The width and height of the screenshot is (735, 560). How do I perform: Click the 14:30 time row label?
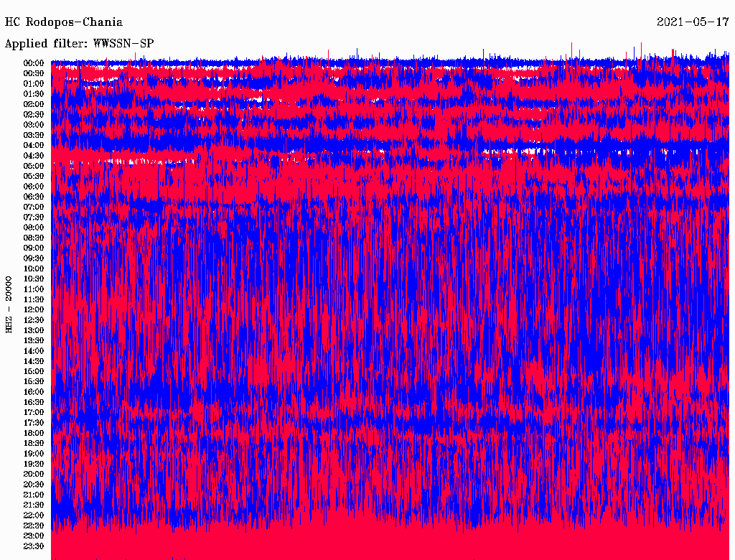coord(34,361)
